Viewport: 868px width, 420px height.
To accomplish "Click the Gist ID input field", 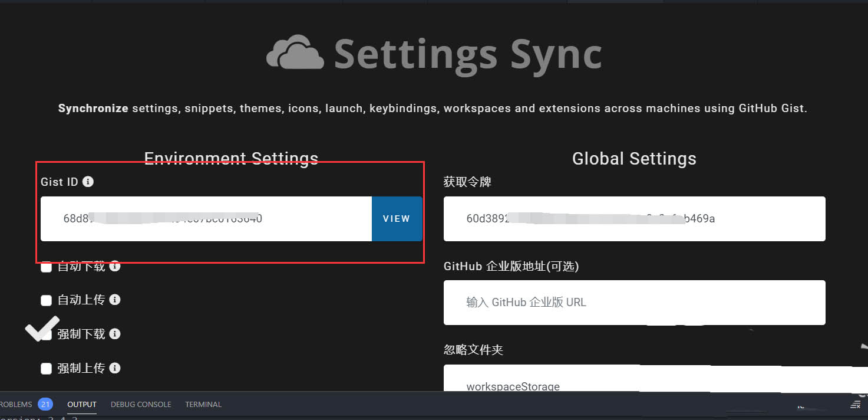I will [x=206, y=219].
